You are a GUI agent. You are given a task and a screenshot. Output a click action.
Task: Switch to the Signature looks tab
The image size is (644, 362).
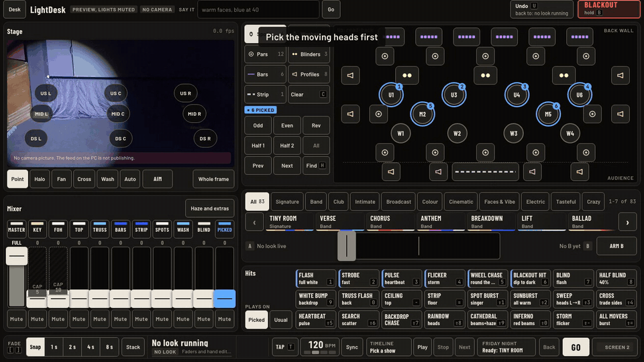click(287, 202)
